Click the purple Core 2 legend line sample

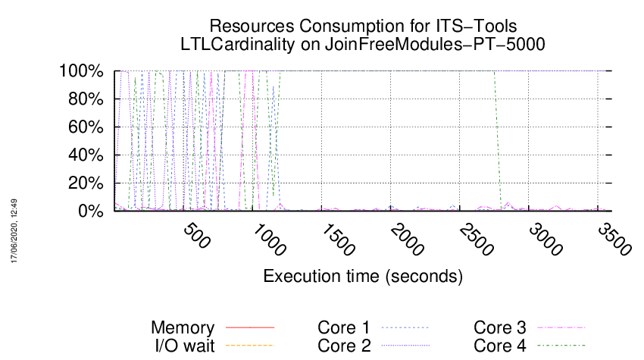pyautogui.click(x=405, y=346)
